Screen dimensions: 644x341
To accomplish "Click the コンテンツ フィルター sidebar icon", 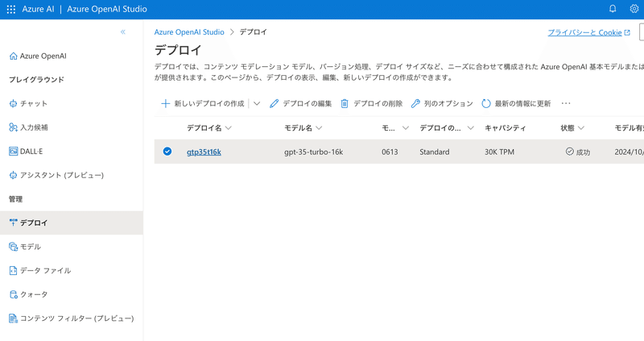I will tap(13, 318).
